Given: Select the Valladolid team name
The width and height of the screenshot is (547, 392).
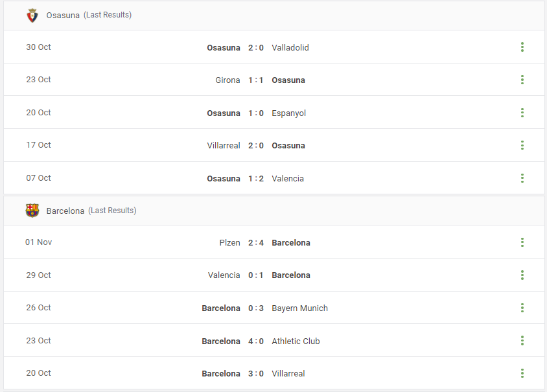Looking at the screenshot, I should pyautogui.click(x=290, y=47).
